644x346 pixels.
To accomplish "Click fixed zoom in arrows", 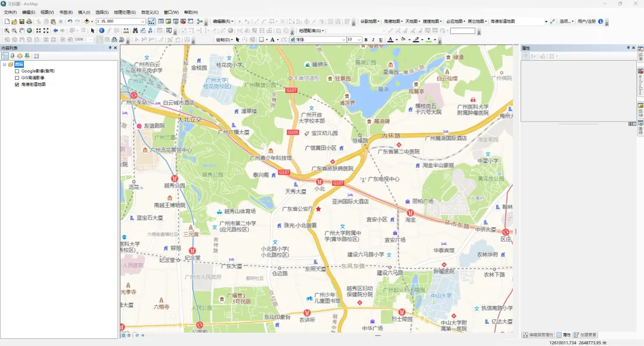I will pos(39,30).
